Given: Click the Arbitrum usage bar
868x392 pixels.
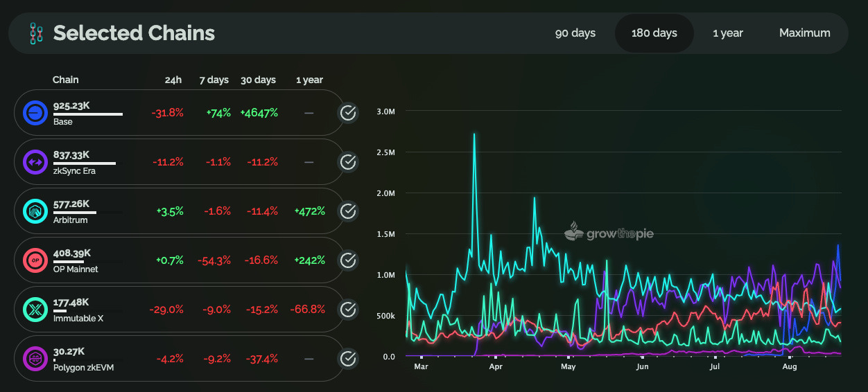Looking at the screenshot, I should click(x=75, y=212).
